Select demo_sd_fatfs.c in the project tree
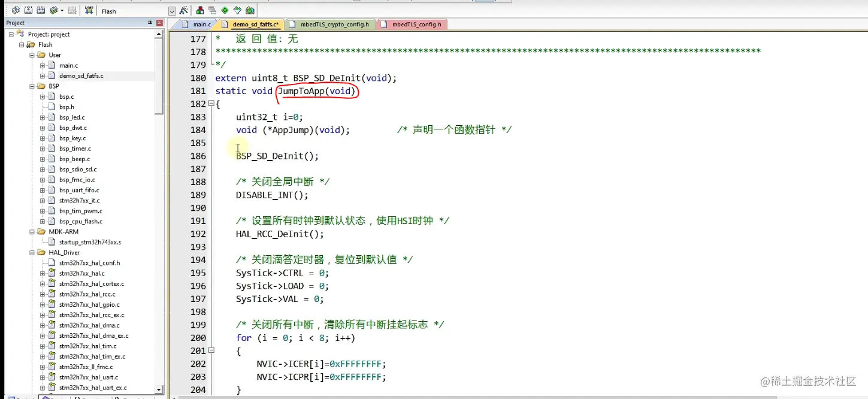 81,76
